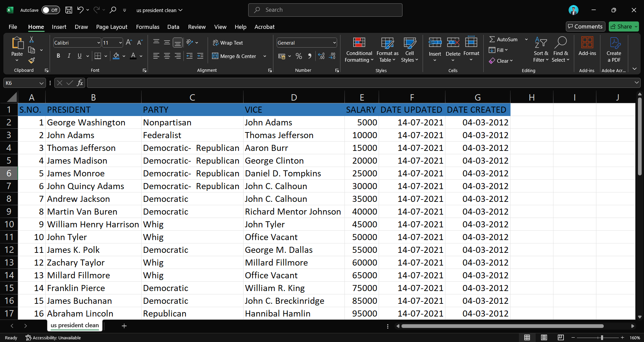This screenshot has width=644, height=342.
Task: Click the Find & Select button
Action: coord(561,49)
